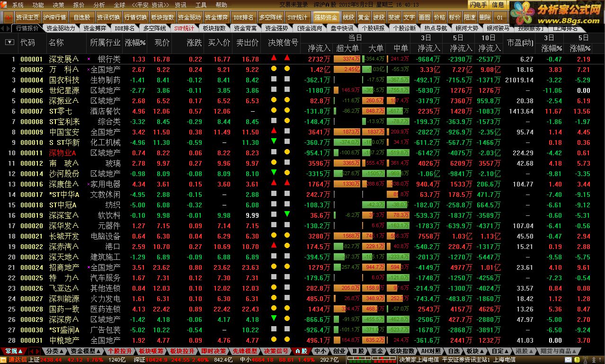Image resolution: width=605 pixels, height=364 pixels.
Task: Select the 个股拉升 bottom tab
Action: coord(120,351)
